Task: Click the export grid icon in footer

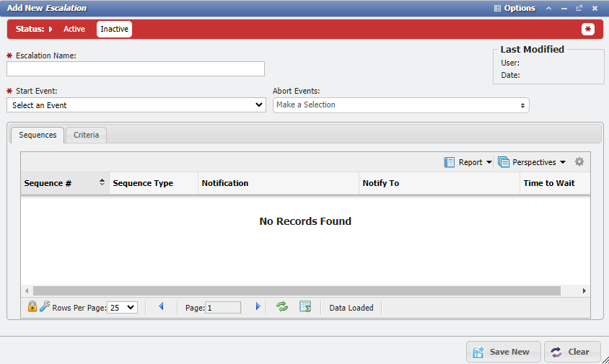Action: pos(305,307)
